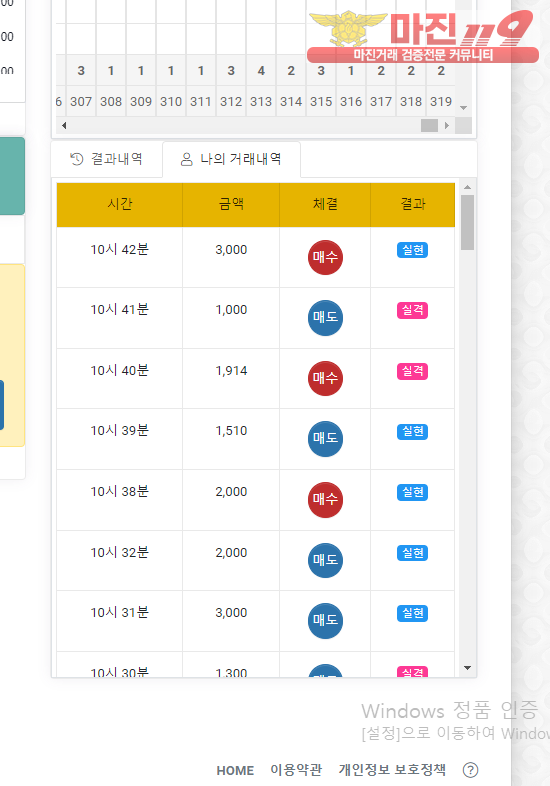
Task: Click the 실현 label in the 10시 38분 row
Action: point(413,492)
